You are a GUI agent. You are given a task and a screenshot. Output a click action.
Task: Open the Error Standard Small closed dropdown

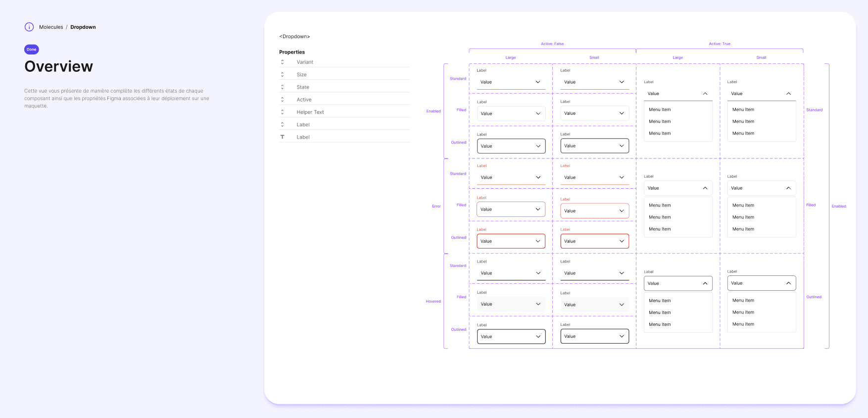[x=595, y=177]
